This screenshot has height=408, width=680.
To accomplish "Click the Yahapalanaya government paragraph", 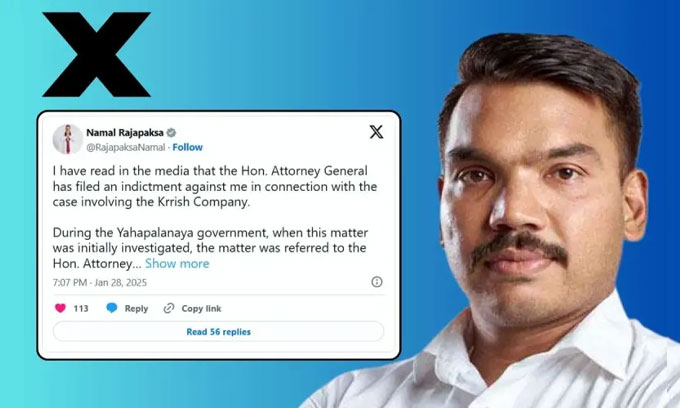I will click(210, 248).
